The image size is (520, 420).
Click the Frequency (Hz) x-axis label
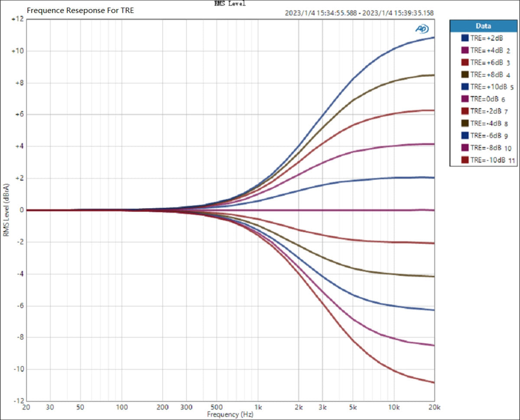click(229, 414)
